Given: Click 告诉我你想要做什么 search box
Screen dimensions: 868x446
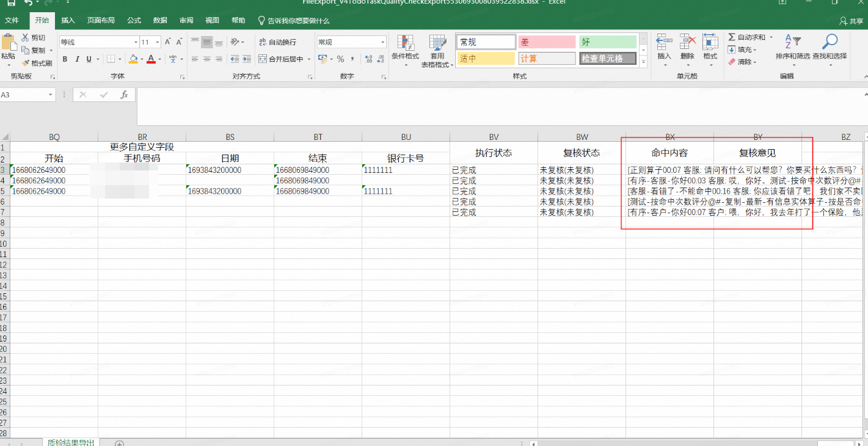Looking at the screenshot, I should [294, 21].
